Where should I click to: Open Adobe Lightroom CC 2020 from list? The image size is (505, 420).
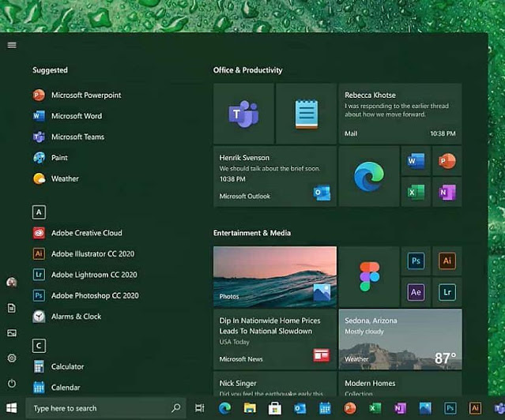pos(85,275)
